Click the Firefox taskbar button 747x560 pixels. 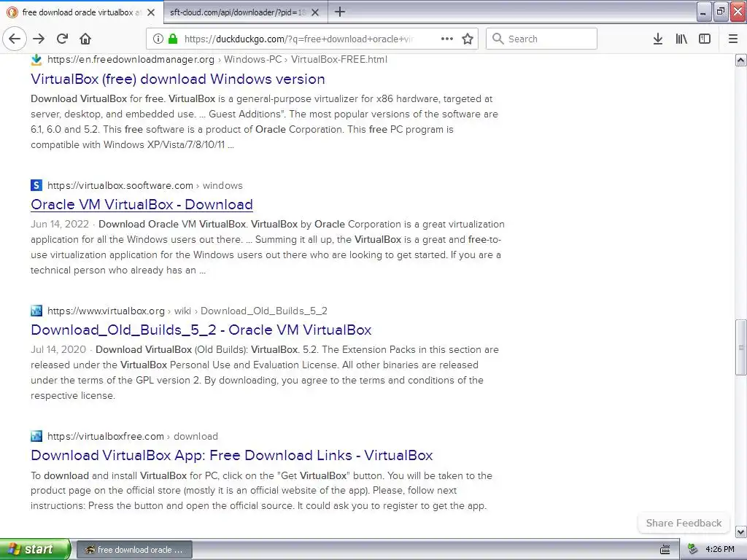[x=134, y=550]
